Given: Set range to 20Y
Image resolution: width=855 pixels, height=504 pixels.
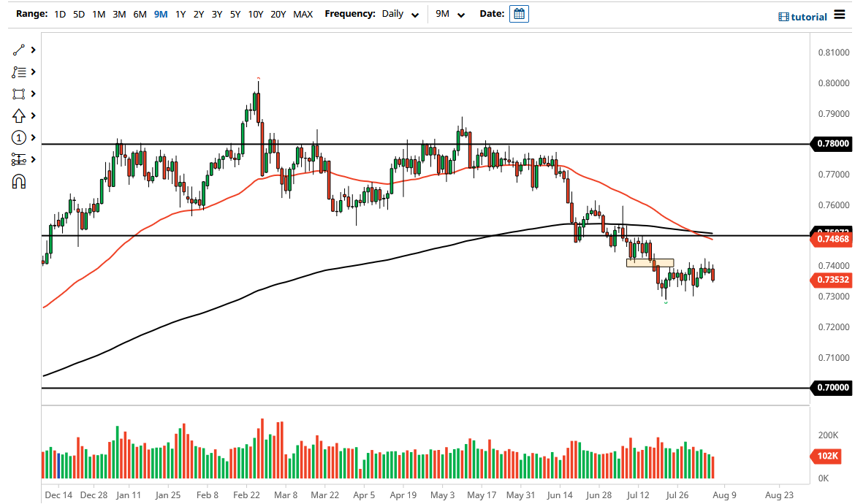Looking at the screenshot, I should click(x=278, y=14).
